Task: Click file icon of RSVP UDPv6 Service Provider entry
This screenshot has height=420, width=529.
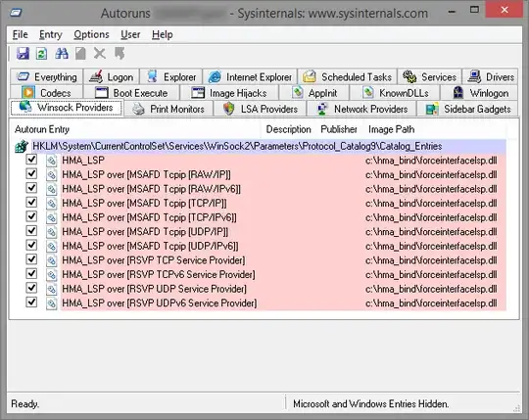Action: point(52,303)
